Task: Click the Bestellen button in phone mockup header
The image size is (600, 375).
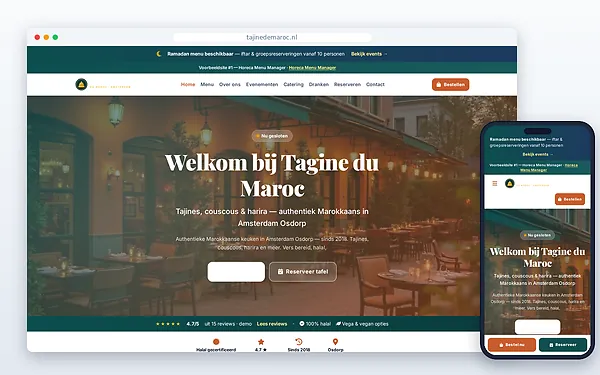Action: pyautogui.click(x=570, y=199)
